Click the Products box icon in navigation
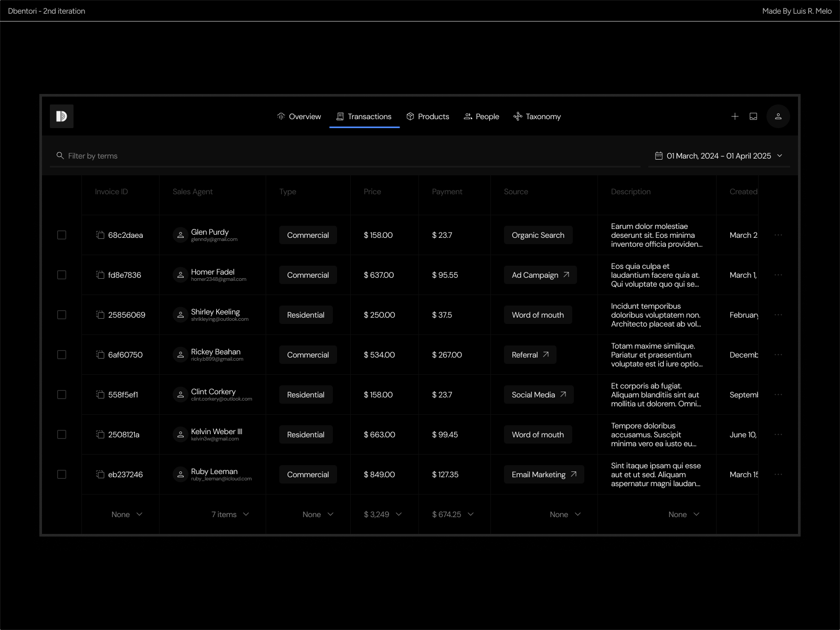Image resolution: width=840 pixels, height=630 pixels. point(409,116)
